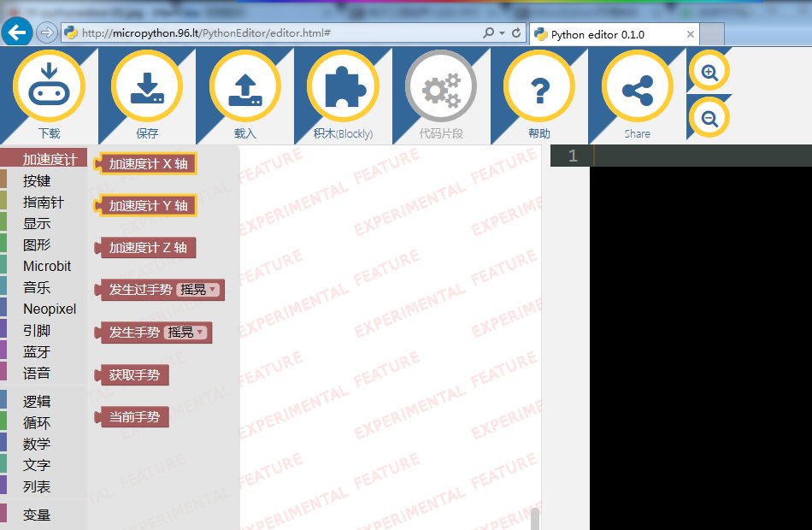Viewport: 812px width, 530px height.
Task: Close the Python editor 0.1.0 tab
Action: tap(691, 34)
